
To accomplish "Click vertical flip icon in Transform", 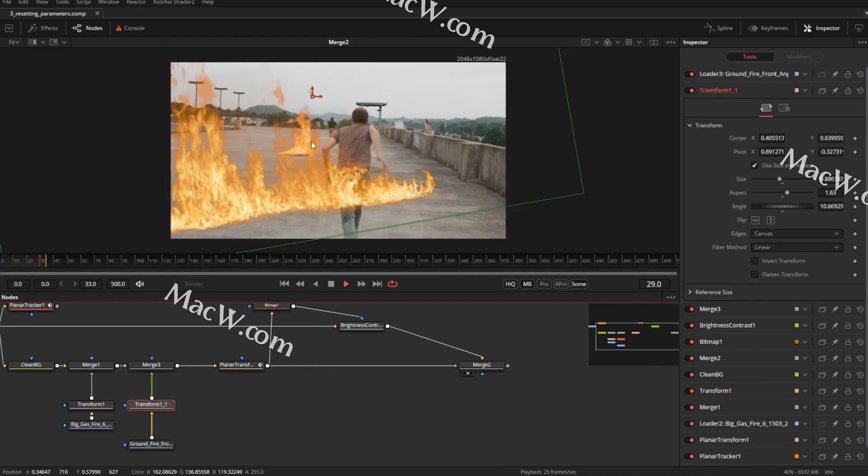I will (771, 220).
